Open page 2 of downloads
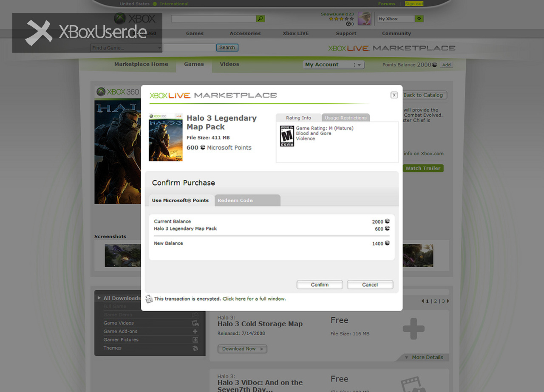This screenshot has width=544, height=392. point(435,301)
